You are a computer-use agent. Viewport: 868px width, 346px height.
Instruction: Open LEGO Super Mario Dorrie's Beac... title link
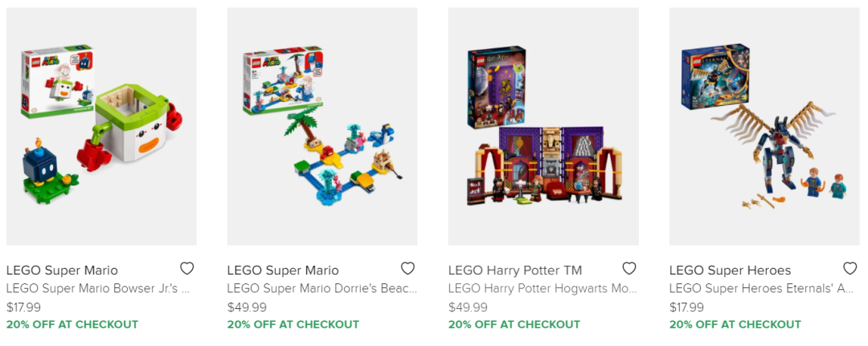[322, 288]
